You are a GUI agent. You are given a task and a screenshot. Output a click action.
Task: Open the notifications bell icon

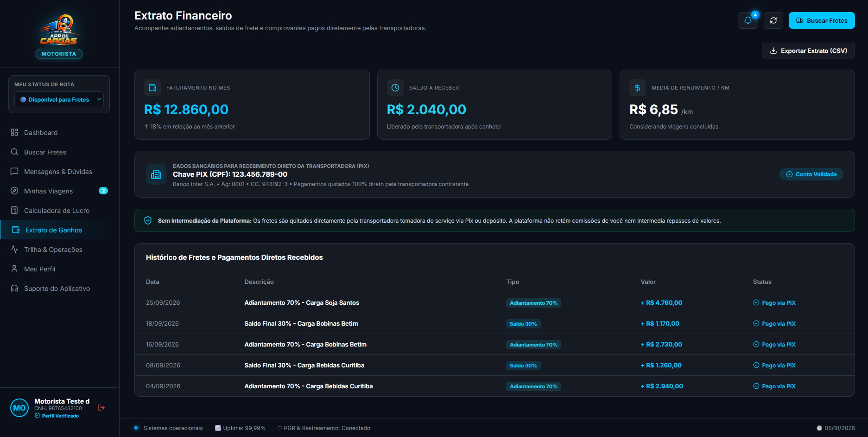click(x=748, y=20)
